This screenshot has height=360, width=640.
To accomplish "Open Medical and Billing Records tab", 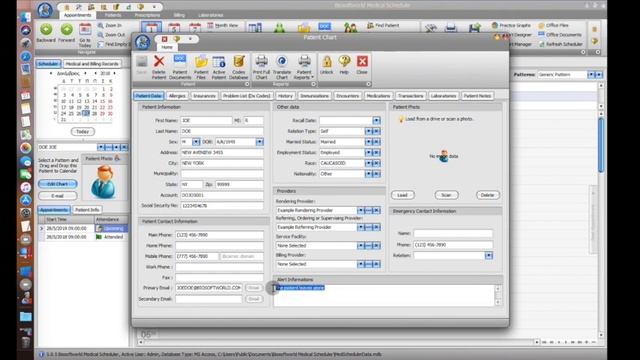I will click(x=92, y=64).
